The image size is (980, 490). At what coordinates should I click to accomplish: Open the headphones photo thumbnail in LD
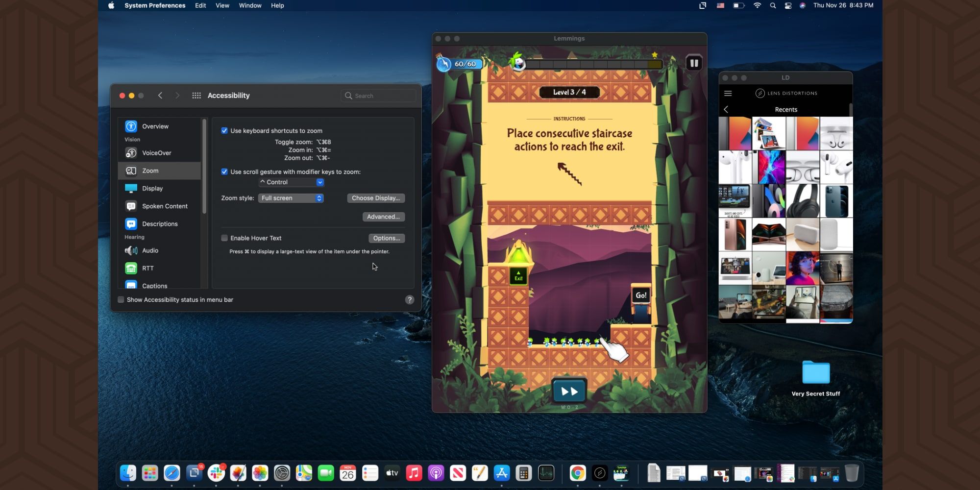click(x=803, y=201)
